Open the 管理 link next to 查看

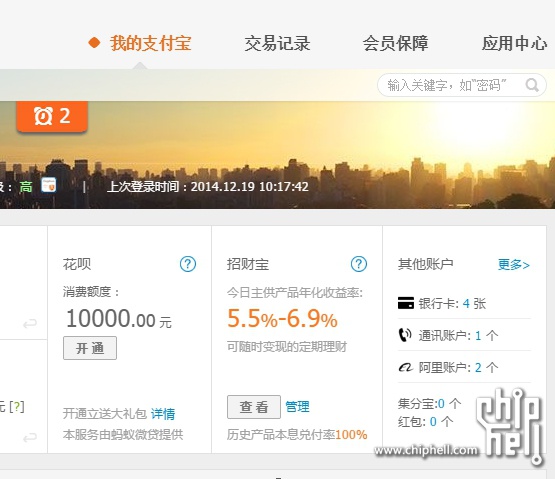pos(297,407)
